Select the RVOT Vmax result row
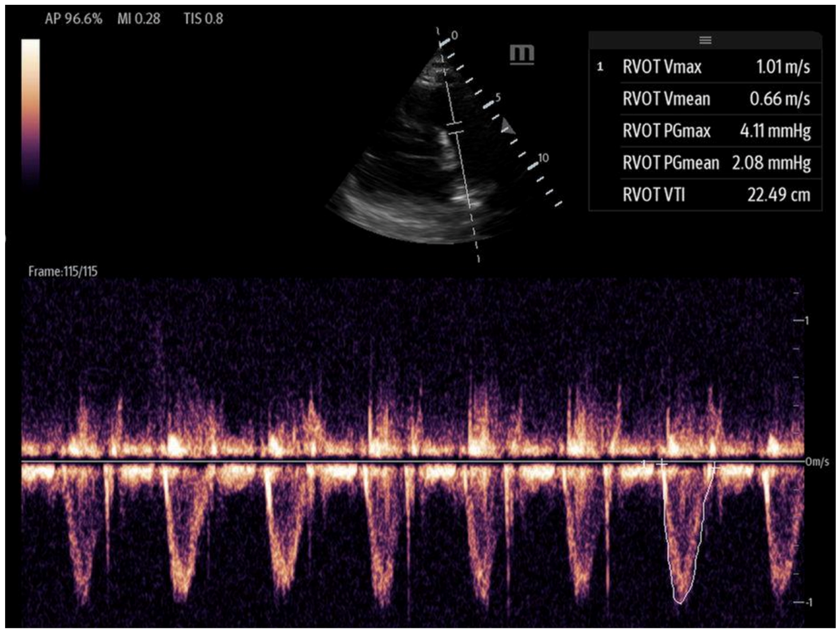 [716, 67]
